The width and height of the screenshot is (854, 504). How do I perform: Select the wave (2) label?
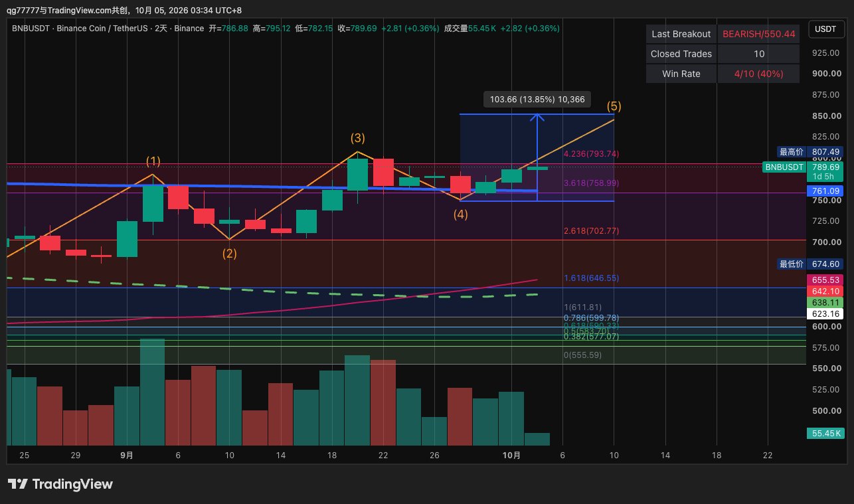point(230,253)
